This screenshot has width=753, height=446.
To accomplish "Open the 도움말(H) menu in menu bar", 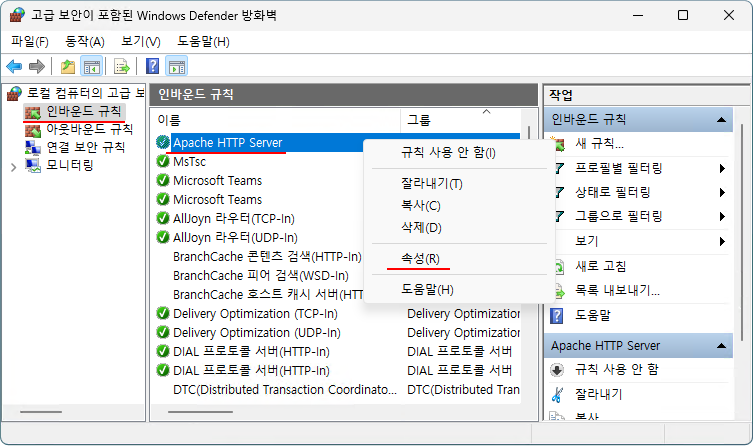I will click(204, 42).
